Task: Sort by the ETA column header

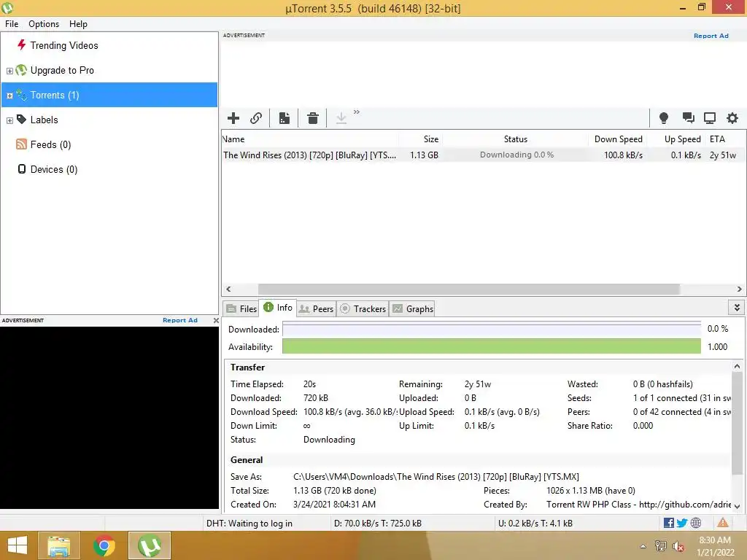Action: tap(724, 139)
